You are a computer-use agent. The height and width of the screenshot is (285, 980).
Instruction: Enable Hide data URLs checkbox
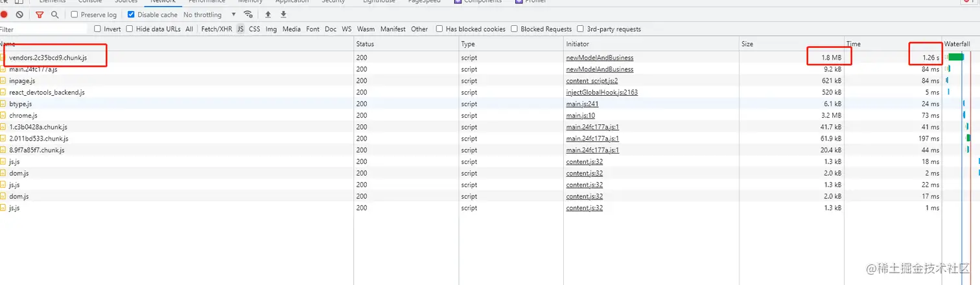pos(130,29)
